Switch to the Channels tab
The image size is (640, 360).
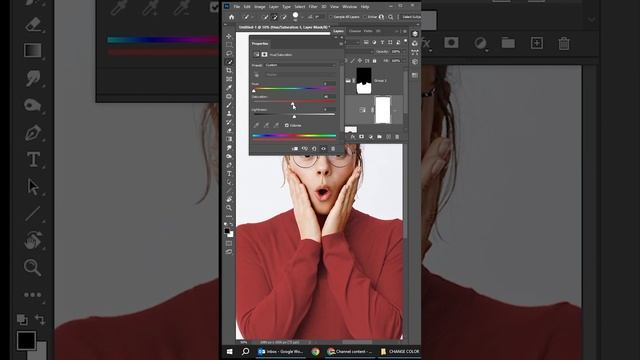tap(354, 31)
